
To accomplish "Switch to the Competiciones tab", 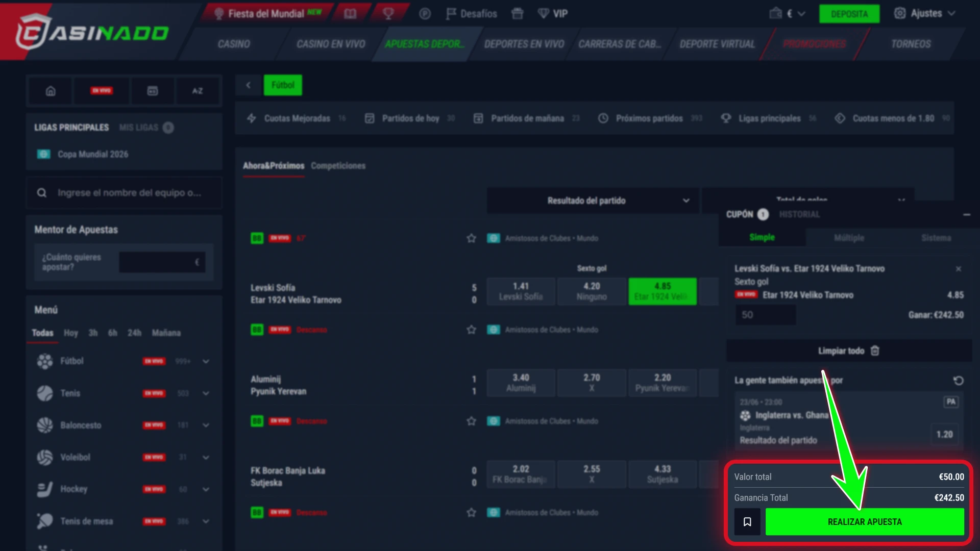I will tap(338, 166).
